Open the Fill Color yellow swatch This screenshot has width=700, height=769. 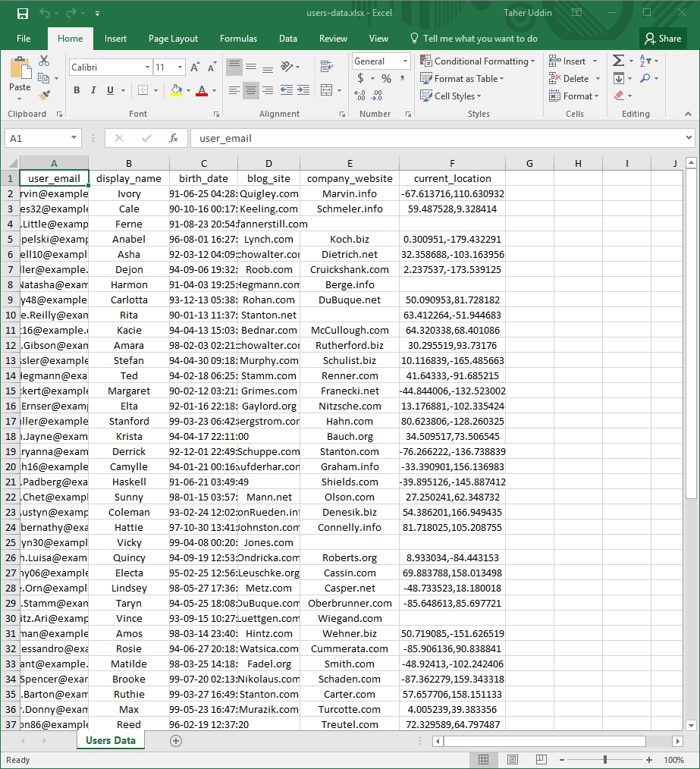pos(176,90)
